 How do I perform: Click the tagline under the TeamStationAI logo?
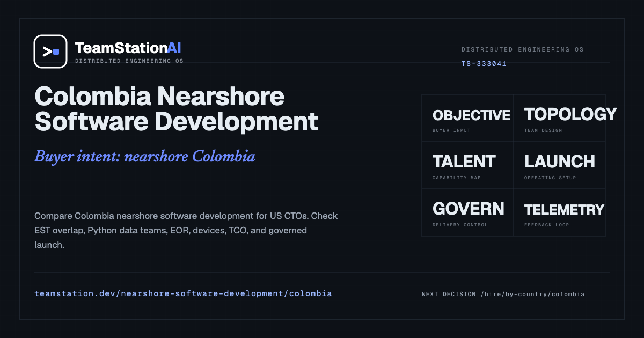point(129,61)
